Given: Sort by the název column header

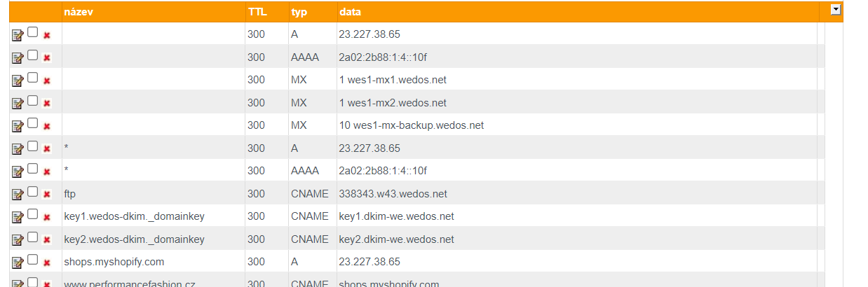Looking at the screenshot, I should coord(76,13).
